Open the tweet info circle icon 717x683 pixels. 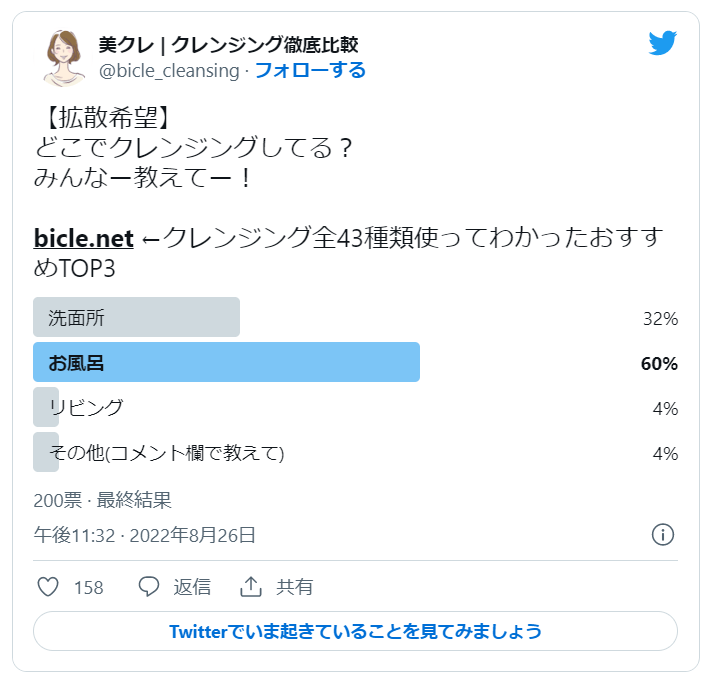(662, 535)
